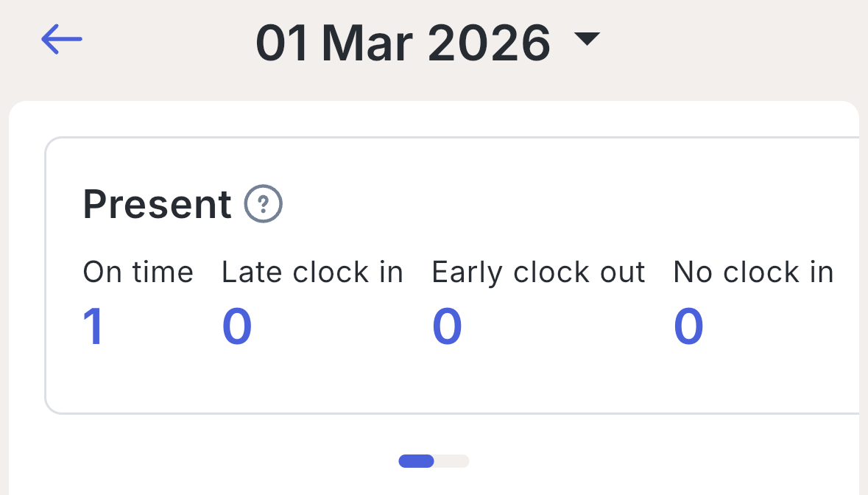Image resolution: width=868 pixels, height=495 pixels.
Task: Open the Present help tooltip icon
Action: coord(263,204)
